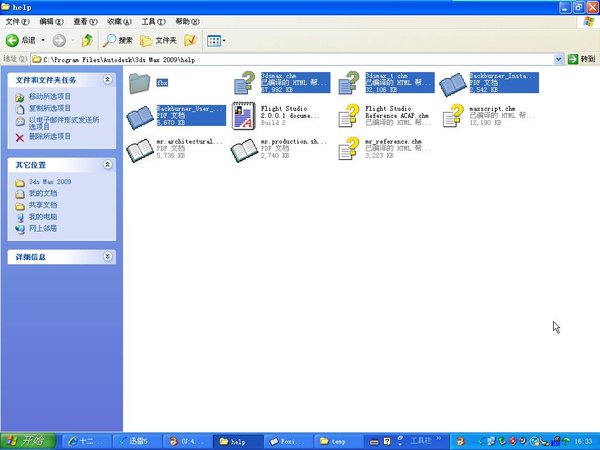Collapse the 其它位置 panel
The height and width of the screenshot is (450, 600).
pyautogui.click(x=108, y=164)
